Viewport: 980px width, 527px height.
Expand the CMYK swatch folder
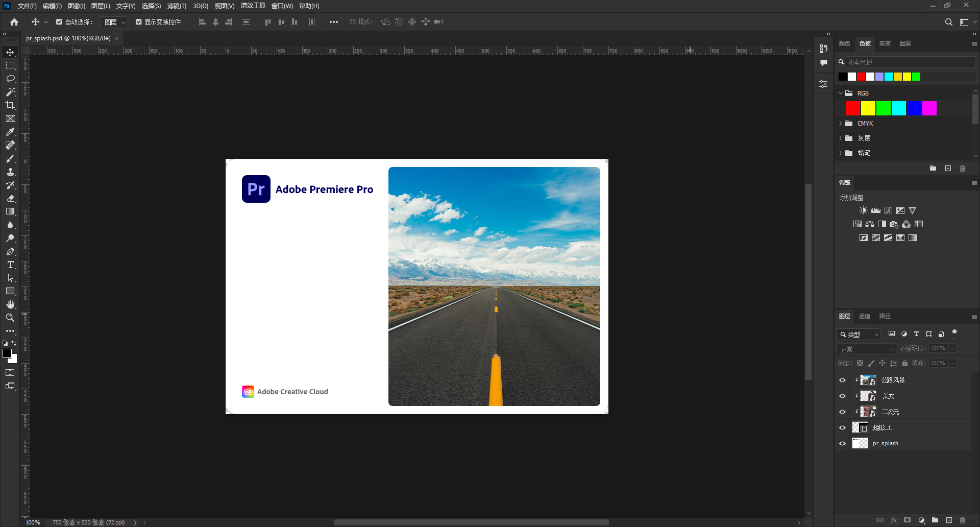click(841, 123)
